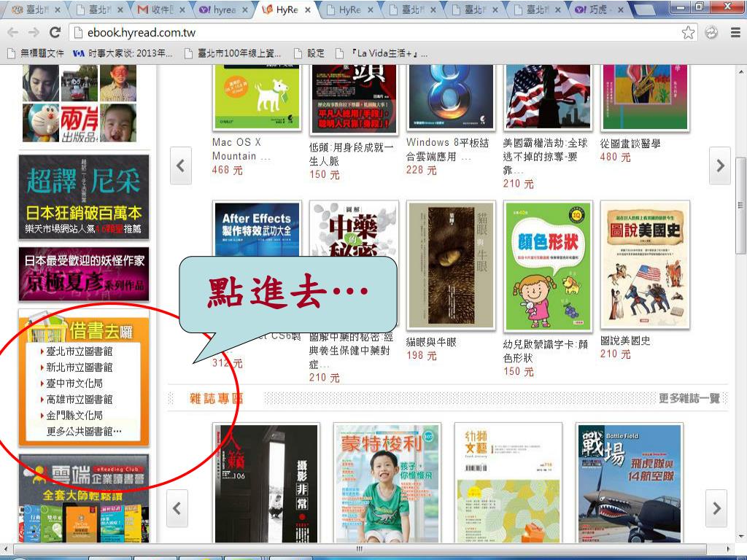Click the 雜誌專區 section heading
Image resolution: width=747 pixels, height=560 pixels.
216,398
